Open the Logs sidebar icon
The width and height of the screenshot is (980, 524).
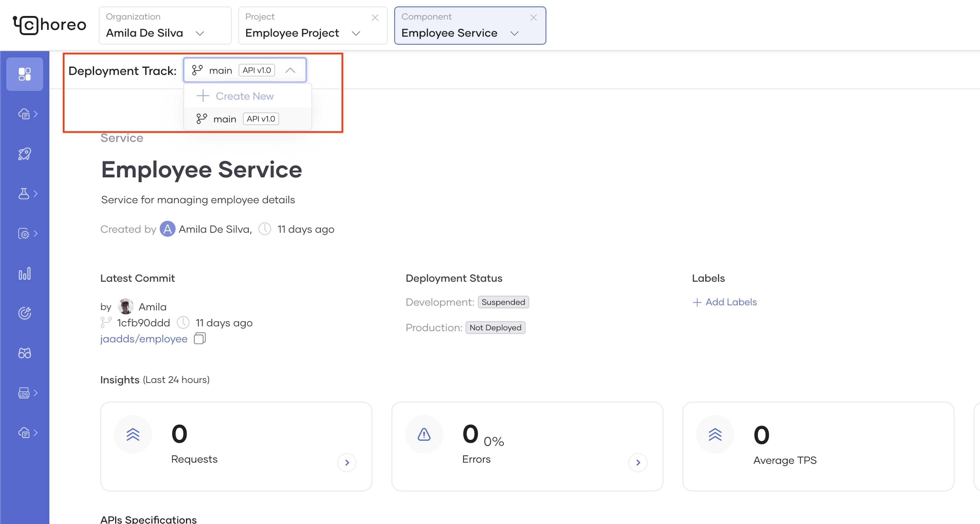pyautogui.click(x=24, y=393)
